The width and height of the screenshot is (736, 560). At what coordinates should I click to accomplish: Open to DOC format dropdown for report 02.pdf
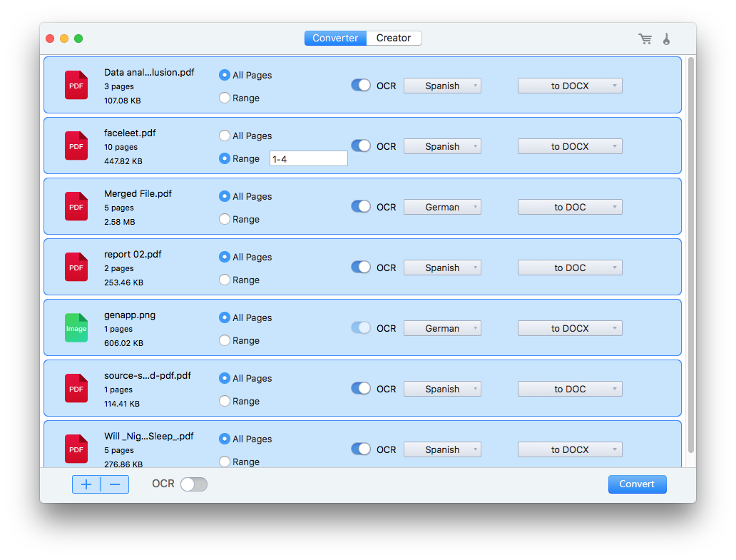pyautogui.click(x=570, y=268)
